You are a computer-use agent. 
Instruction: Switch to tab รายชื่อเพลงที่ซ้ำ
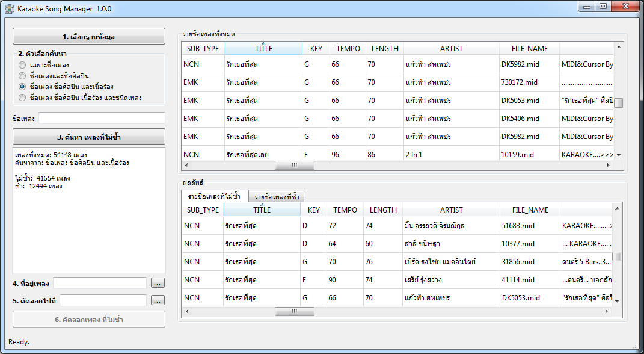click(x=277, y=197)
